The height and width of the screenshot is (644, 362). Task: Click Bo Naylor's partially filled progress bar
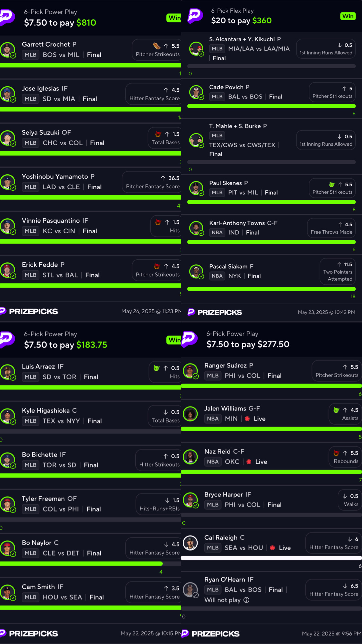click(x=90, y=564)
